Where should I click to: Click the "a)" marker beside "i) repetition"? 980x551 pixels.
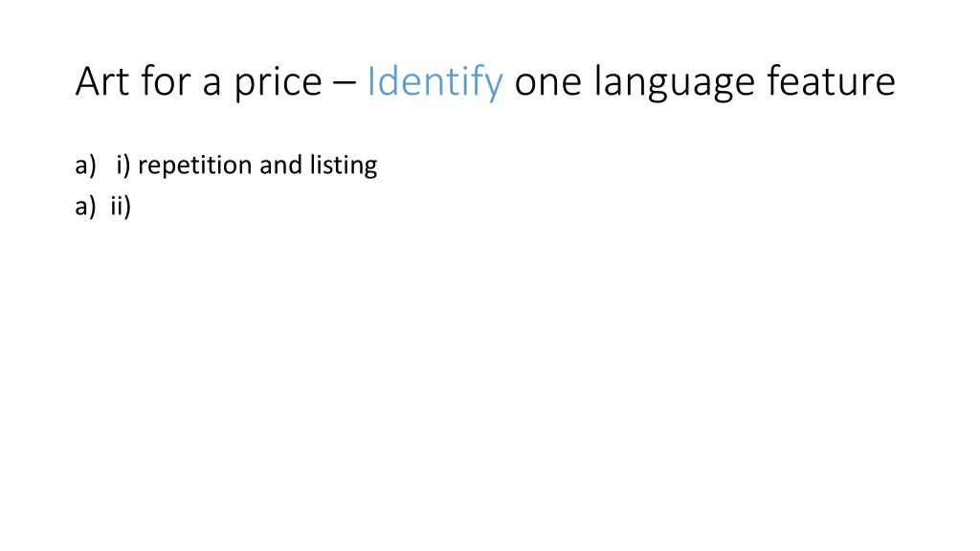(85, 165)
